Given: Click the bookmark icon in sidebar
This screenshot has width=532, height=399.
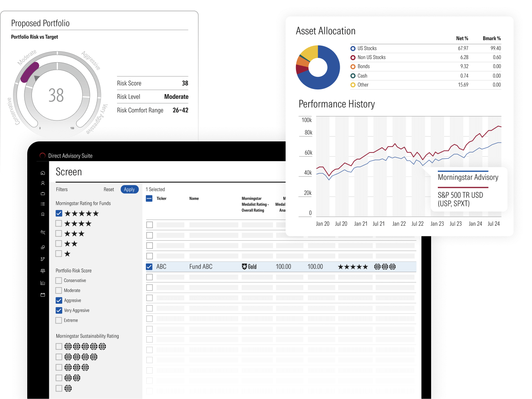Looking at the screenshot, I should coord(43,214).
